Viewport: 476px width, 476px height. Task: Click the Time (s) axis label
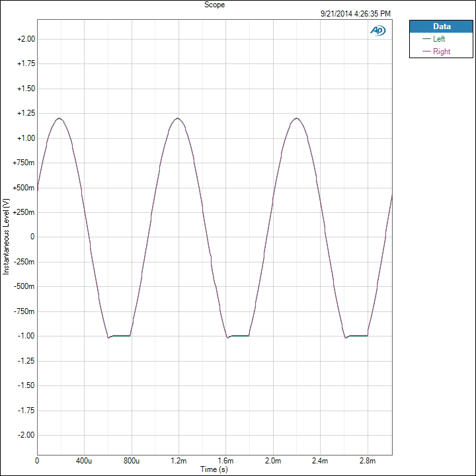tap(214, 469)
